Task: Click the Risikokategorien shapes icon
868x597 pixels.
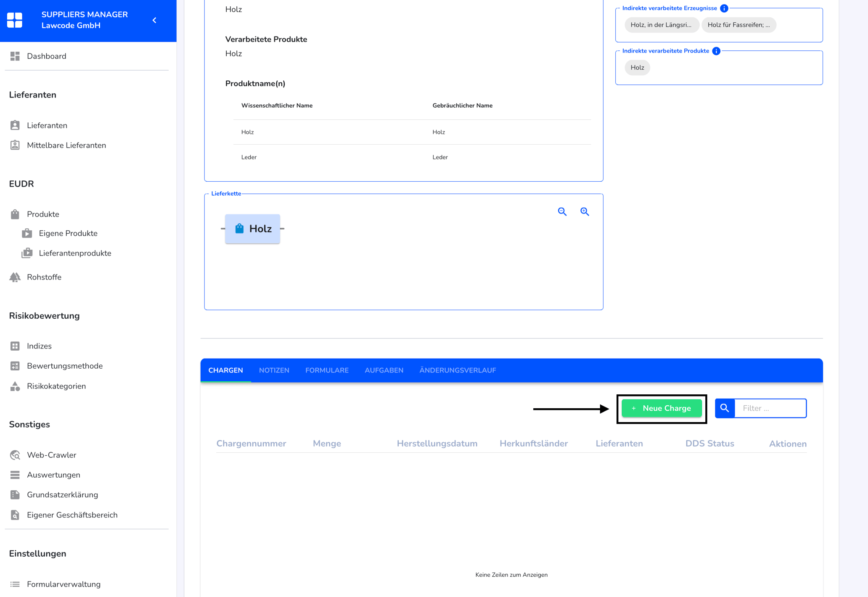Action: pyautogui.click(x=15, y=386)
